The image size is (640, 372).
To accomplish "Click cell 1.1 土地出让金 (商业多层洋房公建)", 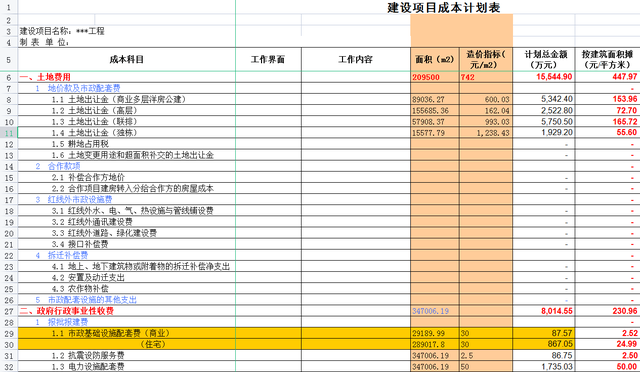I will click(127, 99).
